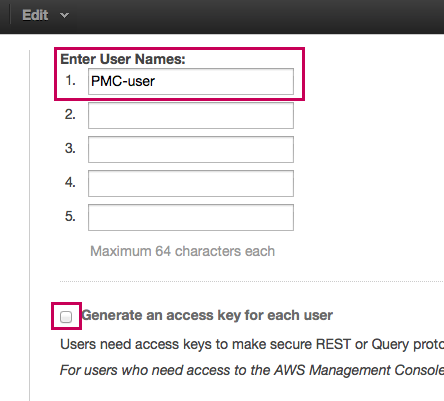Image resolution: width=444 pixels, height=401 pixels.
Task: Select the second user name input field
Action: coord(191,115)
